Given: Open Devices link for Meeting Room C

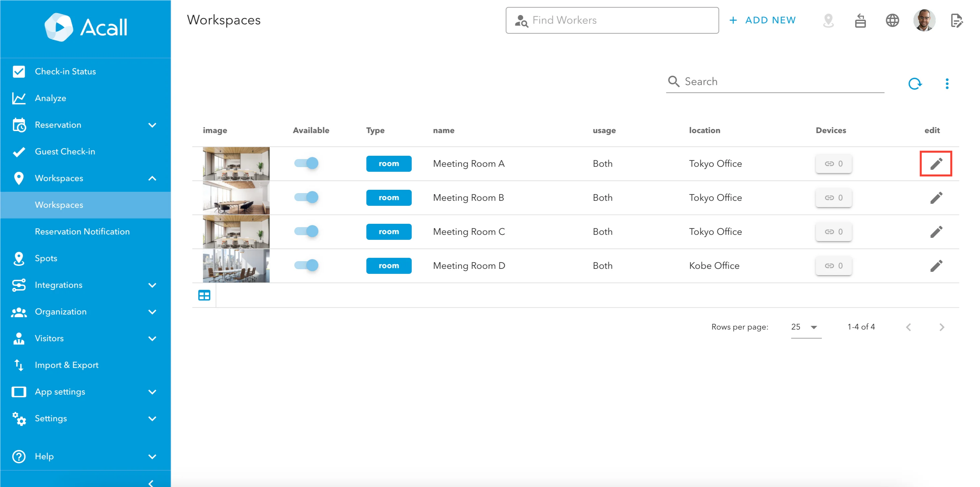Looking at the screenshot, I should [834, 232].
